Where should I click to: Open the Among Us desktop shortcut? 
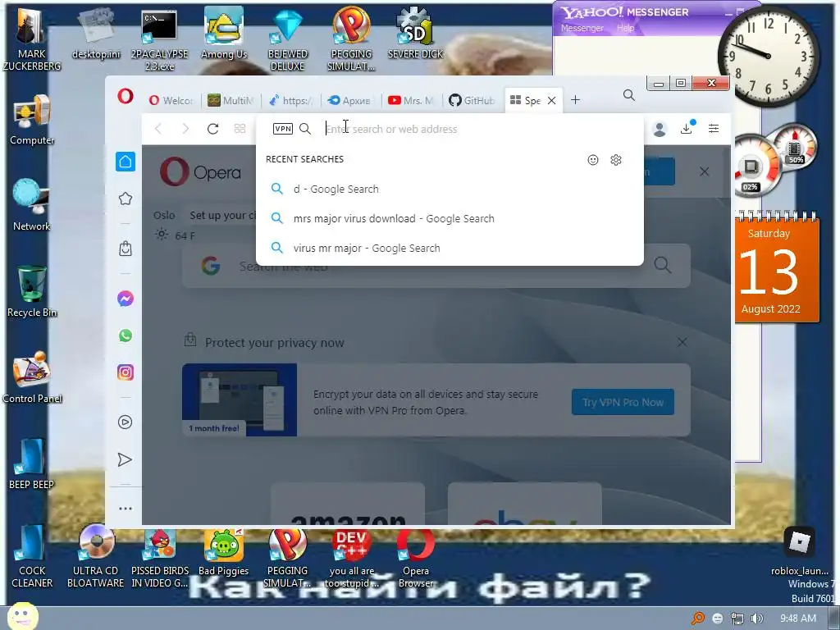(224, 33)
